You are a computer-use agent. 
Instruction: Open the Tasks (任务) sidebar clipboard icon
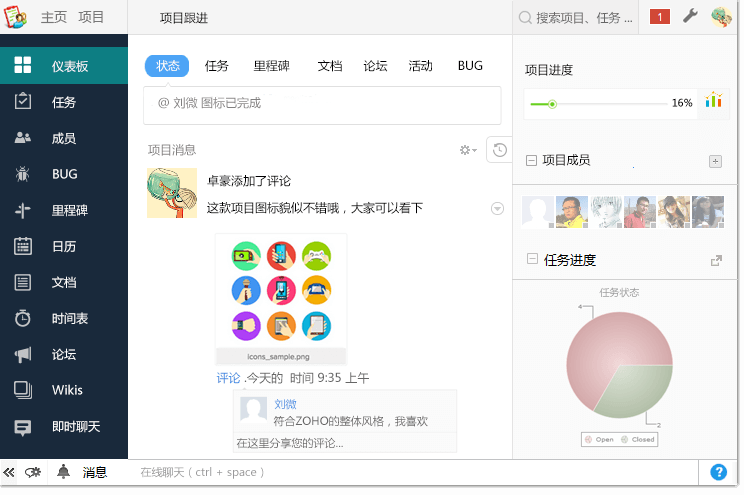[23, 102]
